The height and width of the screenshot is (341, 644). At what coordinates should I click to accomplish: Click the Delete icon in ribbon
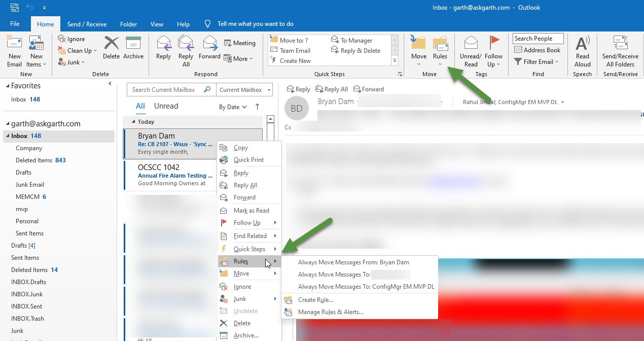tap(111, 48)
